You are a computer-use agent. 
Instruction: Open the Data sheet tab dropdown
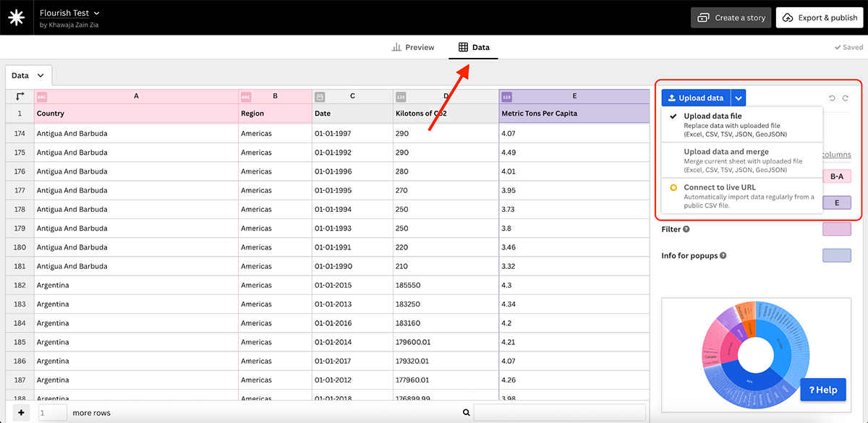[41, 76]
